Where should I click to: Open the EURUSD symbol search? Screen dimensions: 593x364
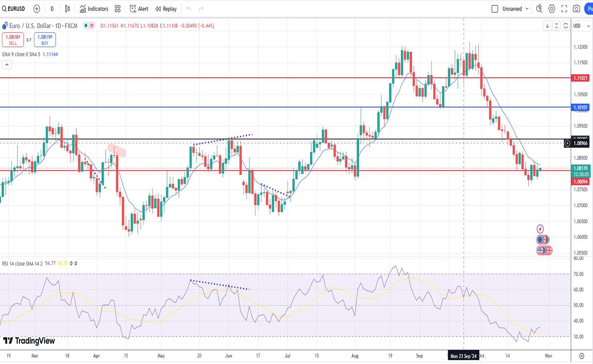point(14,9)
